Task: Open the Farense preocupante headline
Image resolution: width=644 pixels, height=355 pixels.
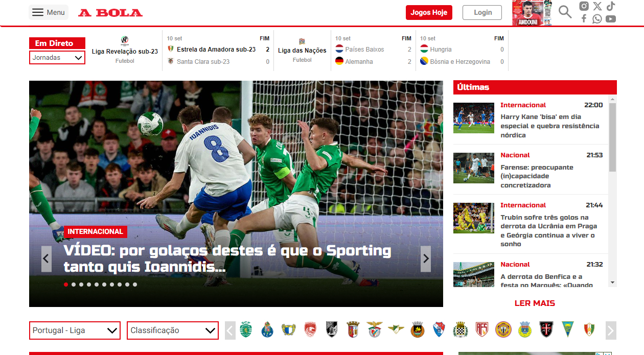Action: pos(537,176)
